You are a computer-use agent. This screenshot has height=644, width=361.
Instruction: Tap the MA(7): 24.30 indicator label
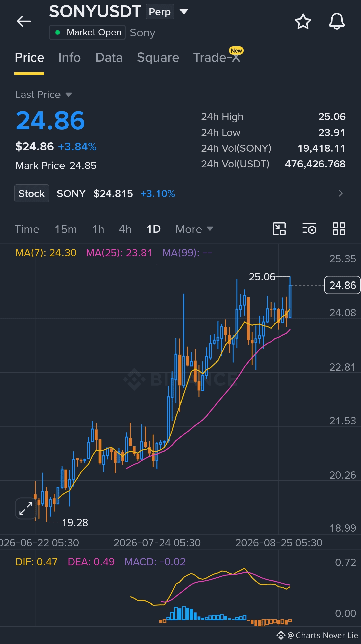pos(46,253)
